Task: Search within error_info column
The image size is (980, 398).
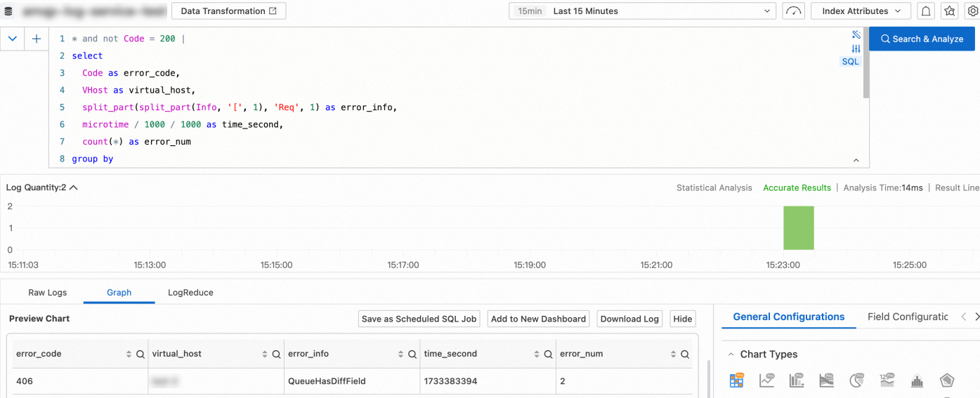Action: (x=412, y=354)
